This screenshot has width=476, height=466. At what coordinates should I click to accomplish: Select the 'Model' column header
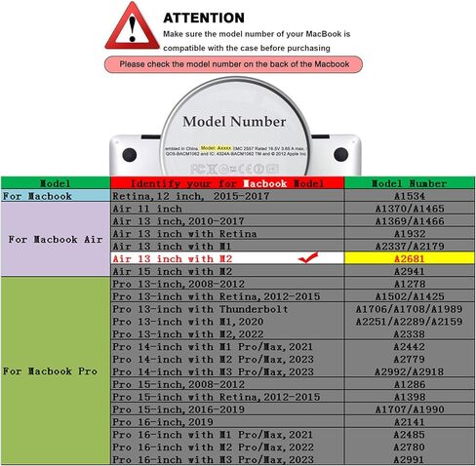tap(56, 183)
